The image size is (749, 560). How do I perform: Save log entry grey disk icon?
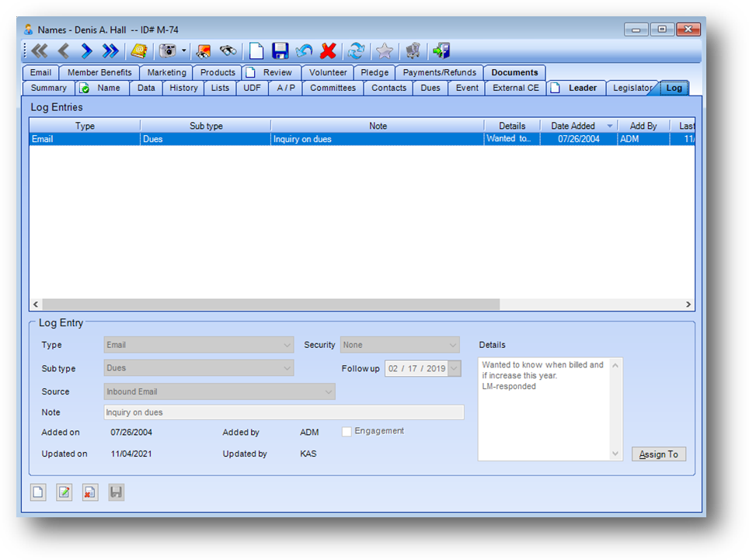[116, 492]
